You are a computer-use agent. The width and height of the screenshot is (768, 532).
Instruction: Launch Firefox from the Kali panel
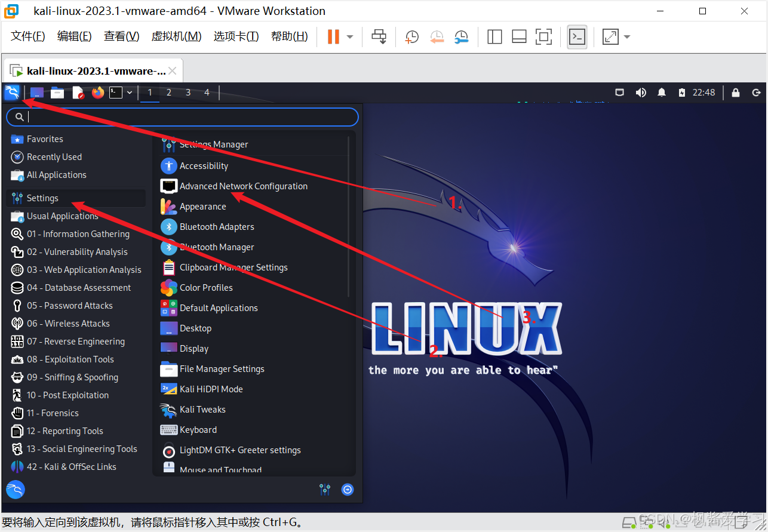98,93
